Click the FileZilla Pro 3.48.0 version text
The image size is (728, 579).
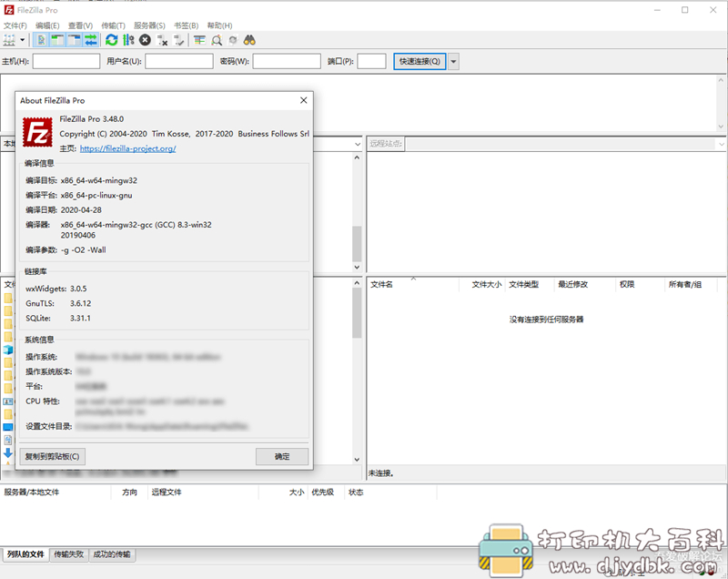click(x=92, y=119)
